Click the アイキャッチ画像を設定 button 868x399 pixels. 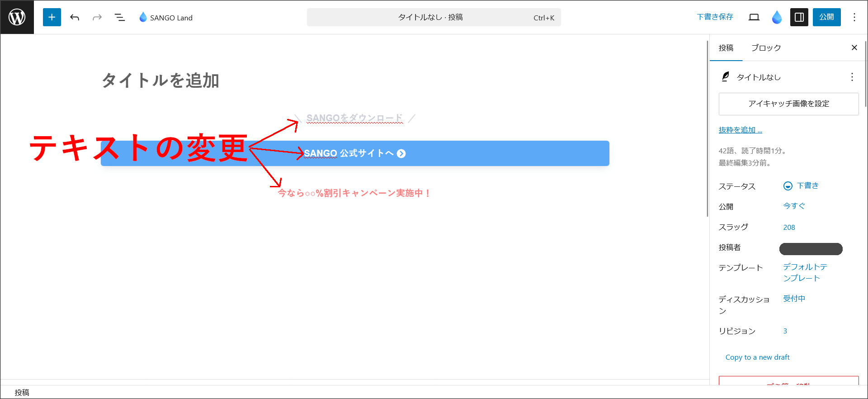[x=788, y=104]
